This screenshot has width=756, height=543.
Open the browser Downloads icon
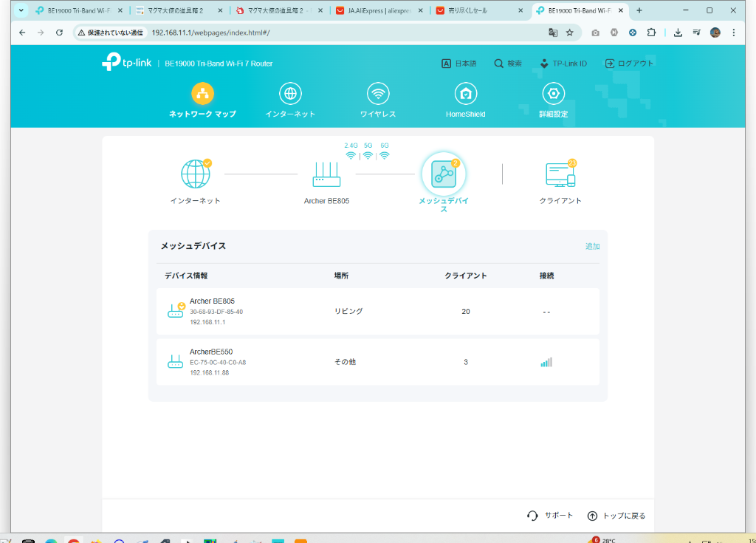click(678, 33)
